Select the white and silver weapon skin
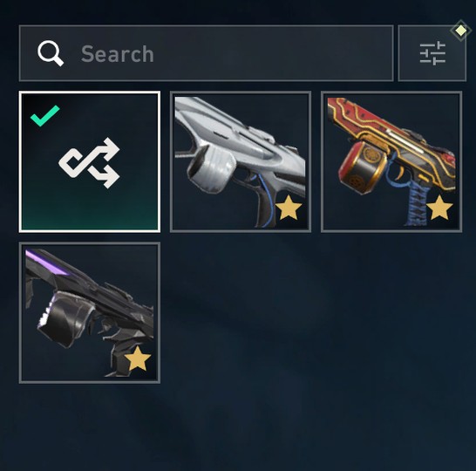476x471 pixels. point(241,161)
